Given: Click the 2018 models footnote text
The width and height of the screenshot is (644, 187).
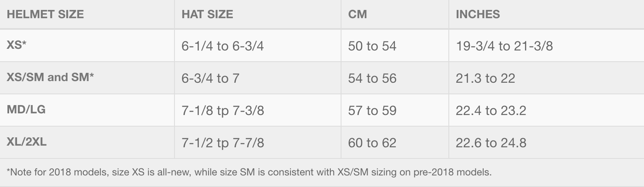Looking at the screenshot, I should click(x=249, y=172).
